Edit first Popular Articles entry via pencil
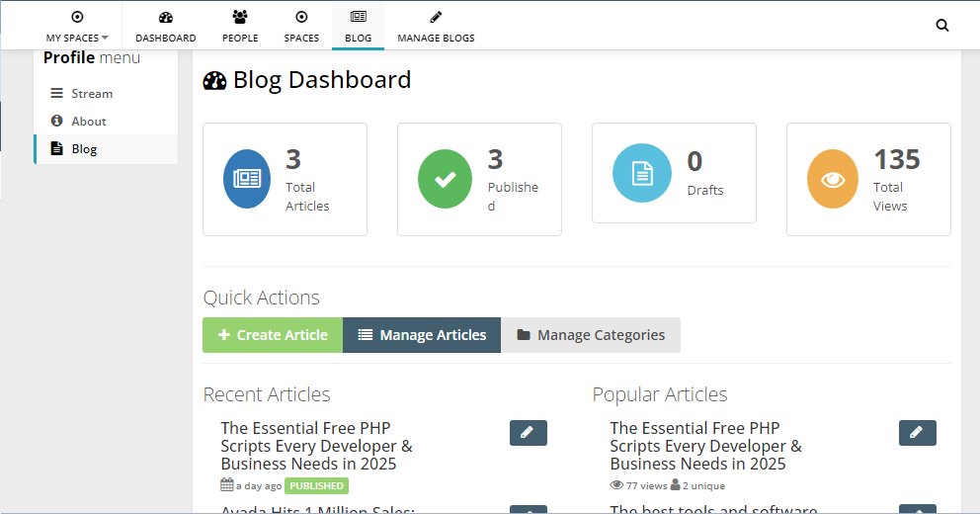The width and height of the screenshot is (980, 514). (918, 433)
